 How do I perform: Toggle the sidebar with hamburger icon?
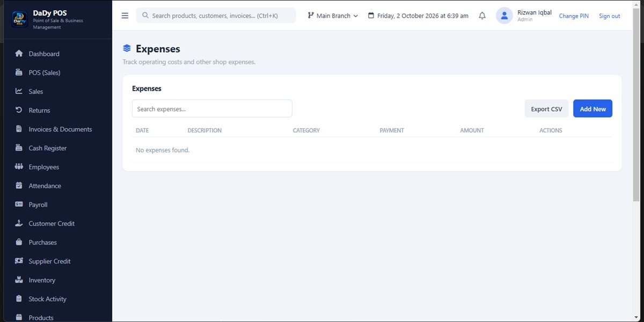pos(125,16)
